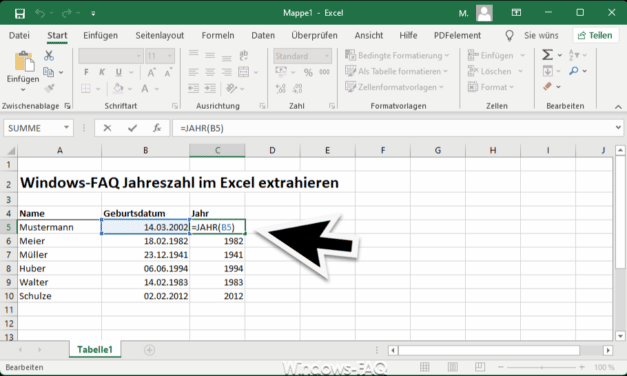627x376 pixels.
Task: Click the eraser clear icon
Action: 547,86
